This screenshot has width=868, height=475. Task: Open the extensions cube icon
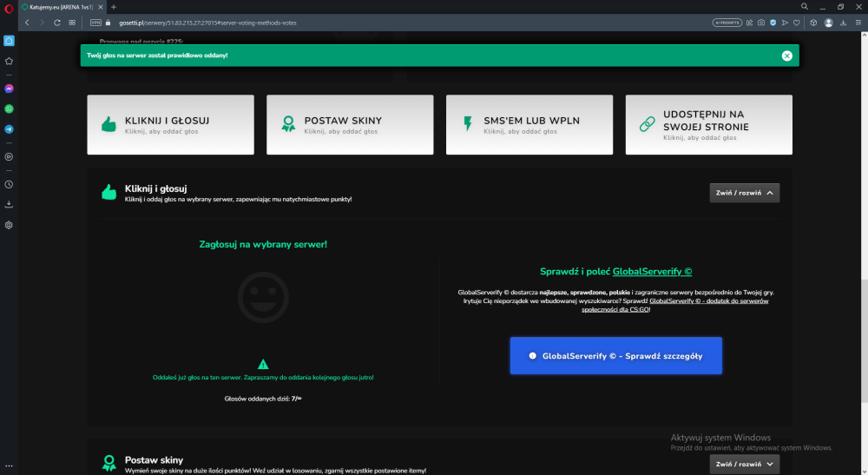point(813,23)
